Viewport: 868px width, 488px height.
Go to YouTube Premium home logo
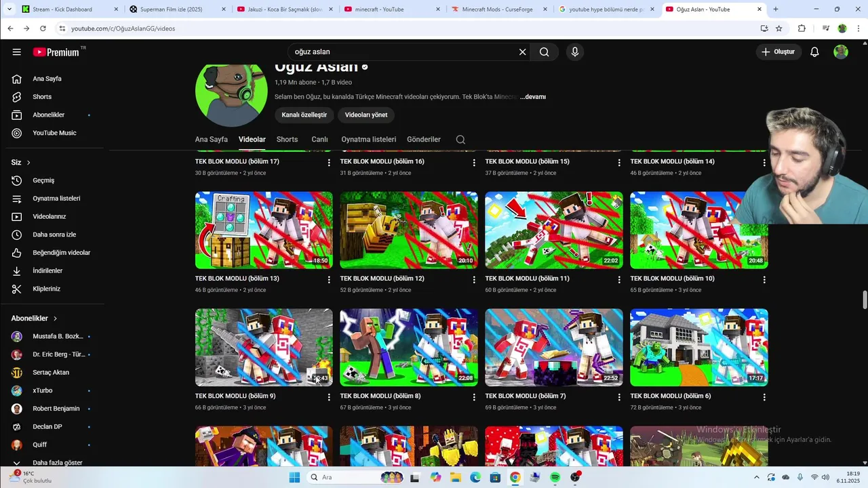tap(56, 52)
